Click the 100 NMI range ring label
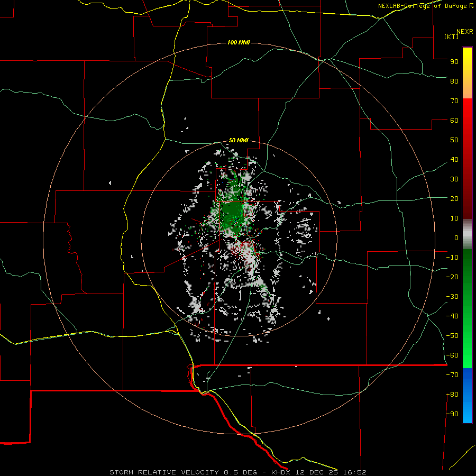Viewport: 476px width, 476px height. [x=239, y=42]
